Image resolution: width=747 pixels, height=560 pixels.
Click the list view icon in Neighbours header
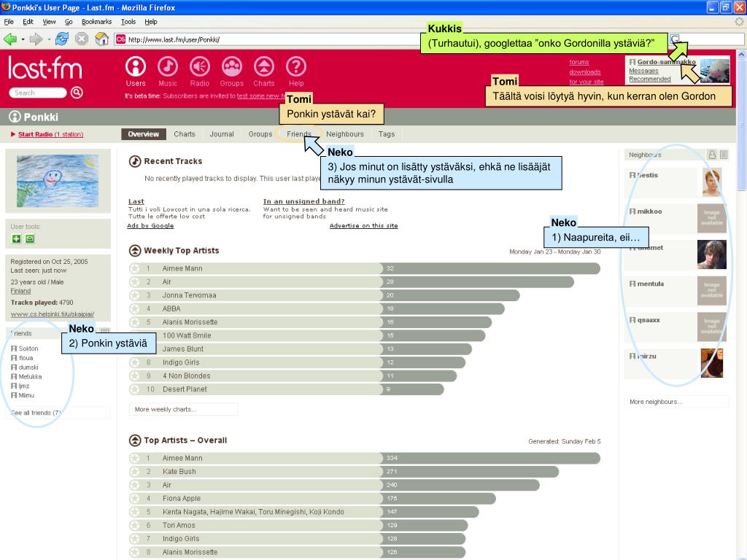(724, 155)
